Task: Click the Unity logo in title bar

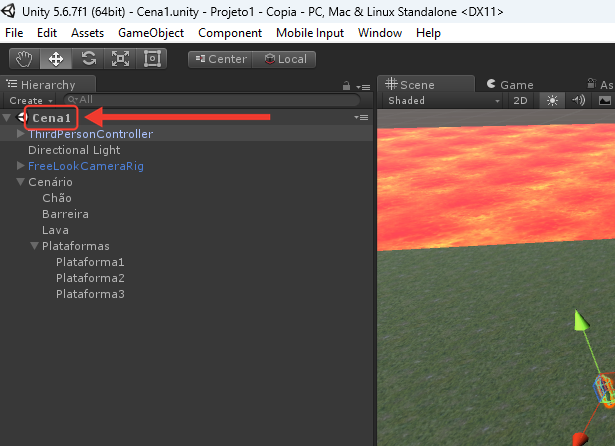Action: tap(9, 11)
